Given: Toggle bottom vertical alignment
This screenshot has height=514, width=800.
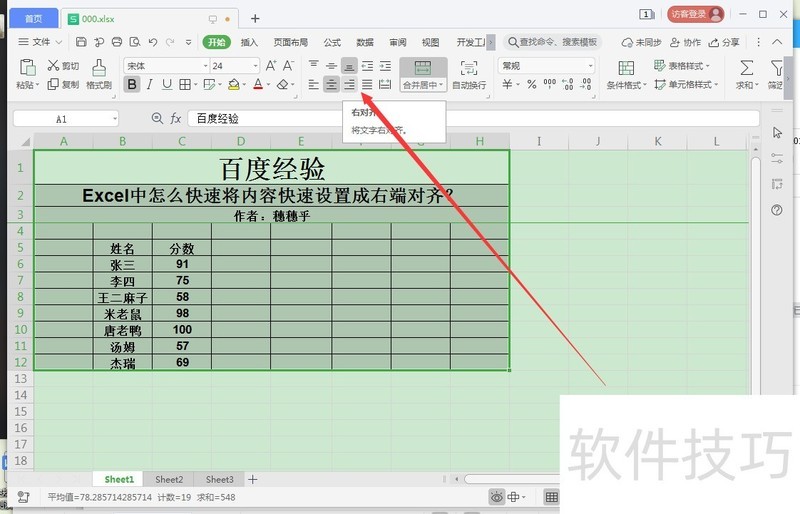Looking at the screenshot, I should 349,65.
